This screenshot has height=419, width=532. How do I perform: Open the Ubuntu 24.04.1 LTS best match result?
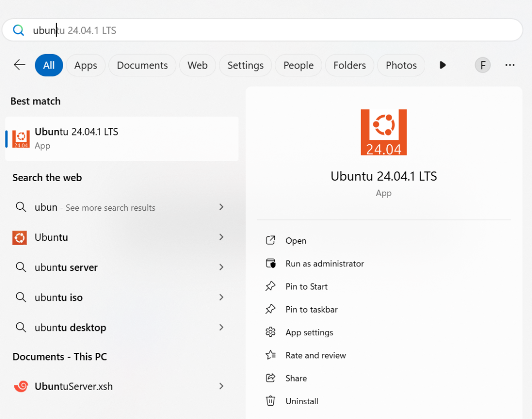(122, 139)
